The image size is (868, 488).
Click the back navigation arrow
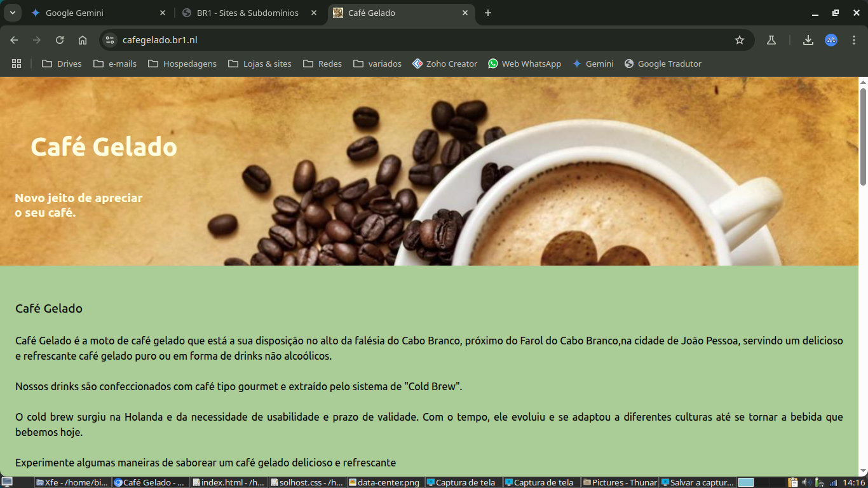pos(13,39)
